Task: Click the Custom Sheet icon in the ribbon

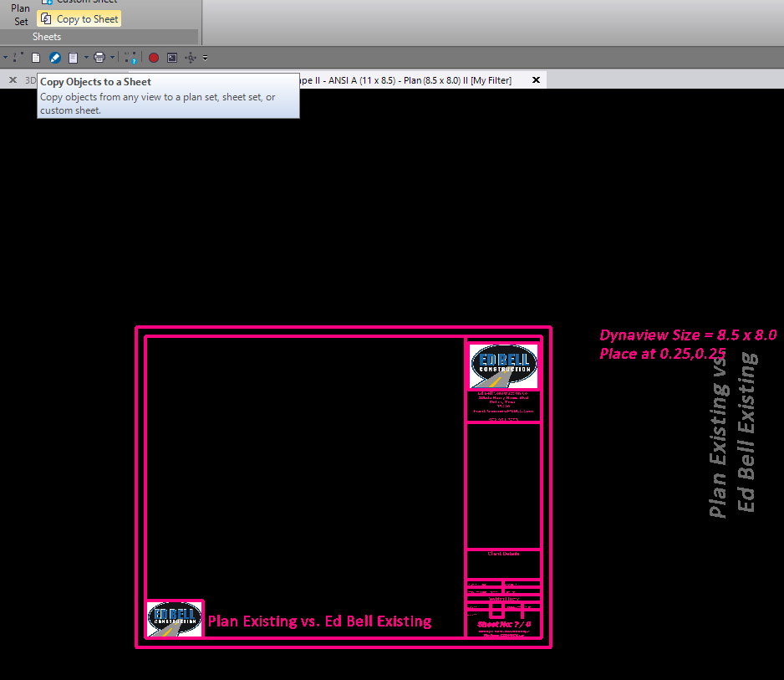Action: [x=48, y=2]
